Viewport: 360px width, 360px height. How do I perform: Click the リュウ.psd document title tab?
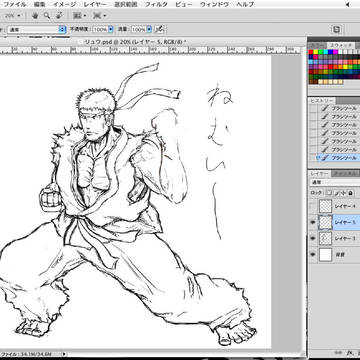pyautogui.click(x=135, y=41)
